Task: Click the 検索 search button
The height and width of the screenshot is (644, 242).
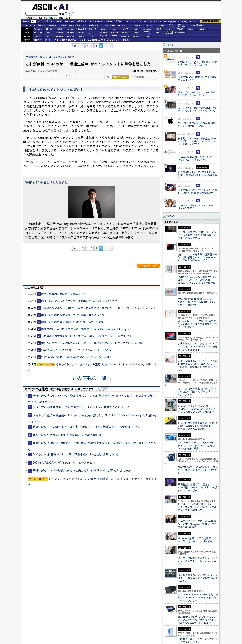Action: coord(61,14)
